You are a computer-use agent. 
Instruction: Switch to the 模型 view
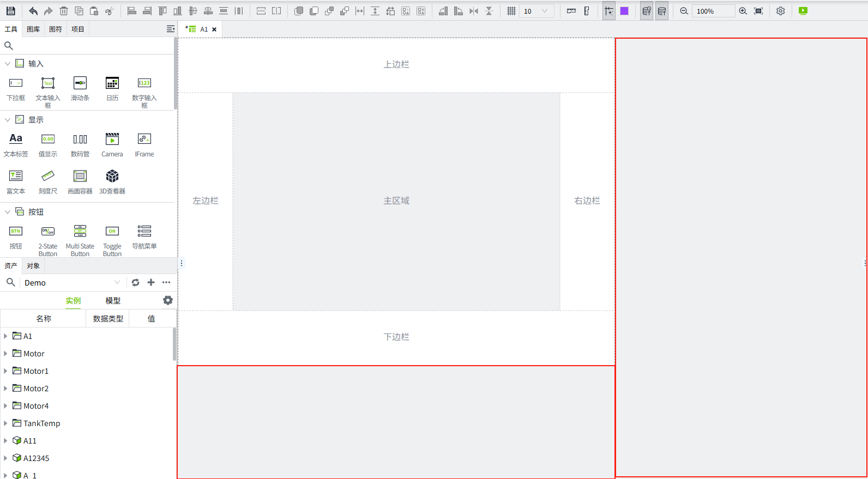pos(113,301)
